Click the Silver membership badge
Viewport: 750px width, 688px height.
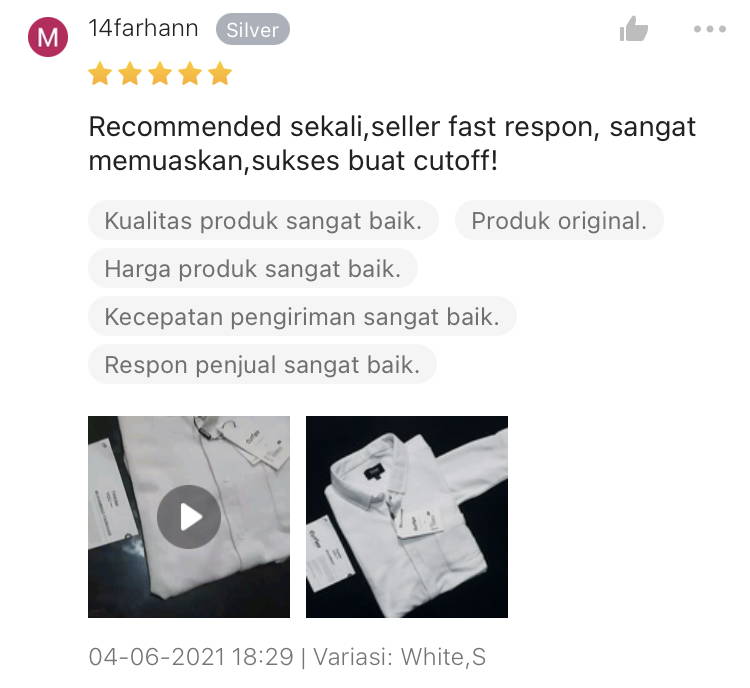pos(253,30)
